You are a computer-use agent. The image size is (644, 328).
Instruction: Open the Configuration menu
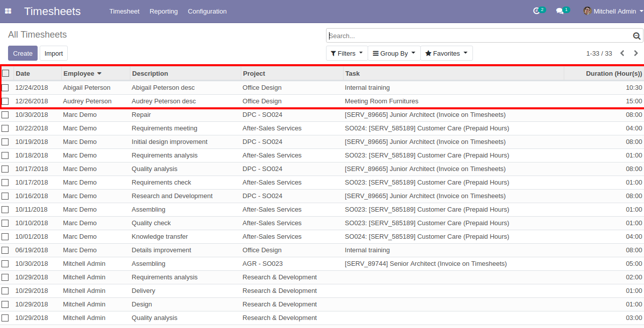[x=207, y=11]
